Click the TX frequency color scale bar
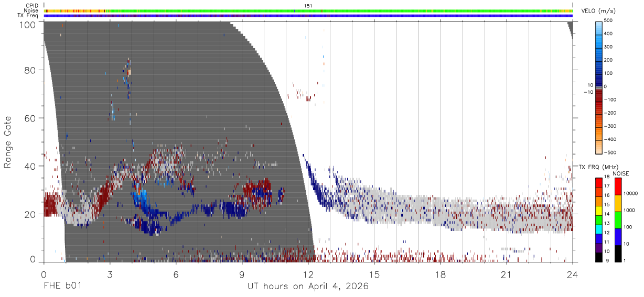Image resolution: width=644 pixels, height=297 pixels. tap(598, 220)
